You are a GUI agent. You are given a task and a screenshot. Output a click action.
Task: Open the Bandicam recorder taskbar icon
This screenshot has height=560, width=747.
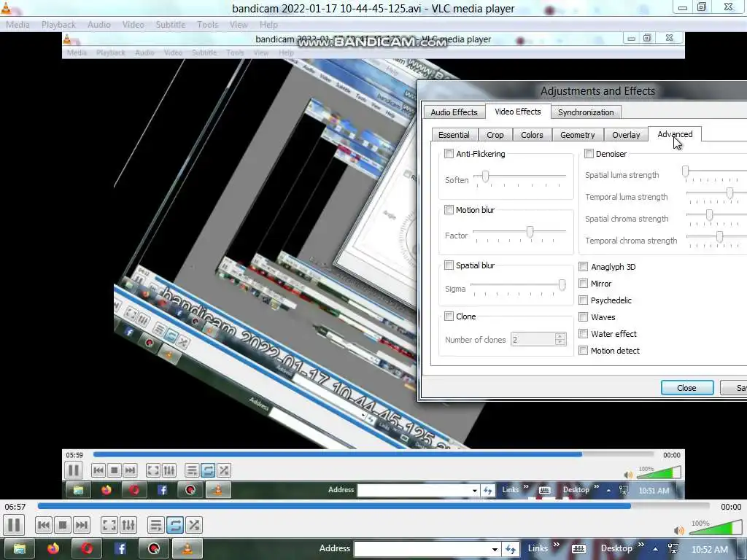[x=154, y=548]
